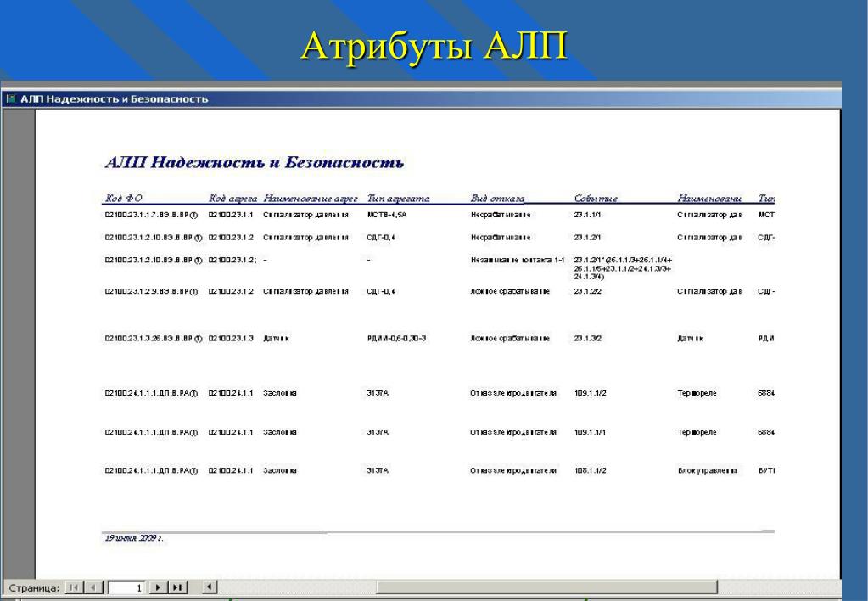Select cell '02100.23.1.2.9.ВЭ.В.ВР(1)'
The width and height of the screenshot is (868, 601).
click(151, 291)
